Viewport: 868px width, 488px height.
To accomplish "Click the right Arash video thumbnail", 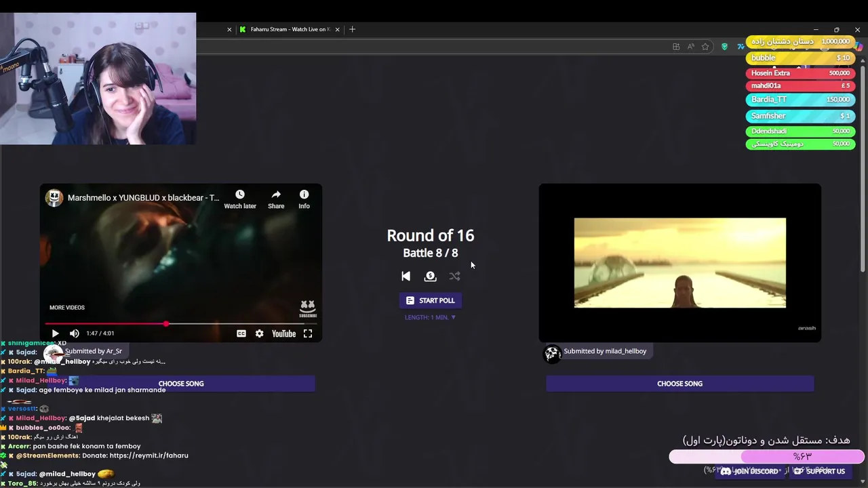I will click(x=680, y=263).
